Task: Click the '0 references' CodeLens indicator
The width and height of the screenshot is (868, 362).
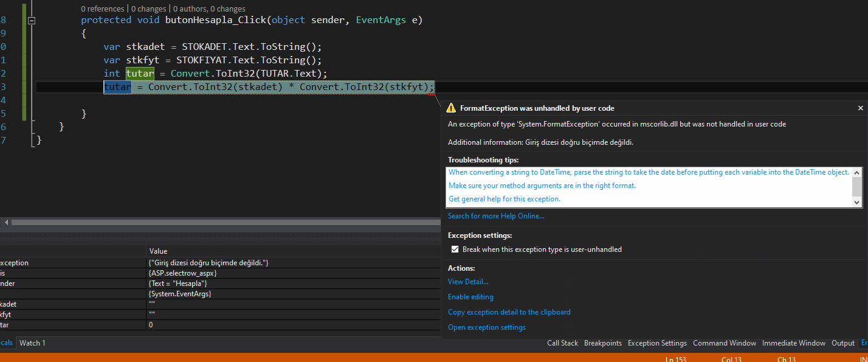Action: pos(102,9)
